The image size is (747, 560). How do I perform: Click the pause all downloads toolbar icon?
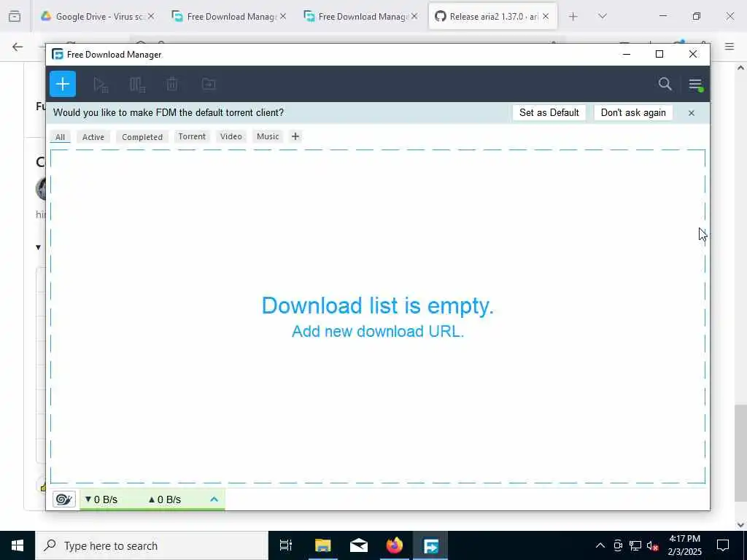[x=137, y=85]
